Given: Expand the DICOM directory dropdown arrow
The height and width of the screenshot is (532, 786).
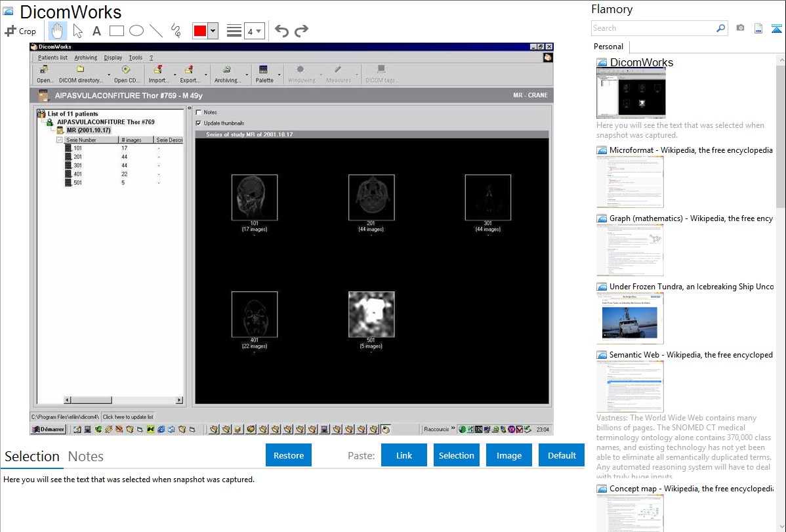Looking at the screenshot, I should [108, 75].
